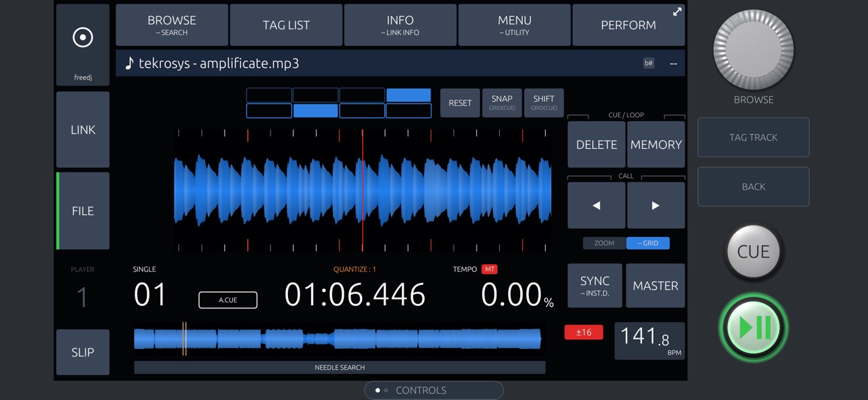Open the INFO – LINK INFO tab
Screen dimensions: 868x400
coord(400,25)
